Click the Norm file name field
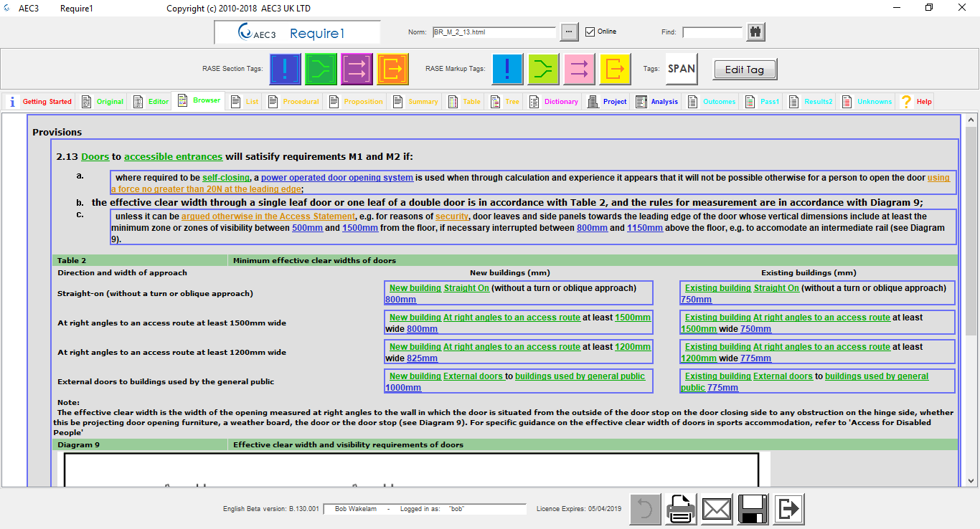 [x=494, y=32]
